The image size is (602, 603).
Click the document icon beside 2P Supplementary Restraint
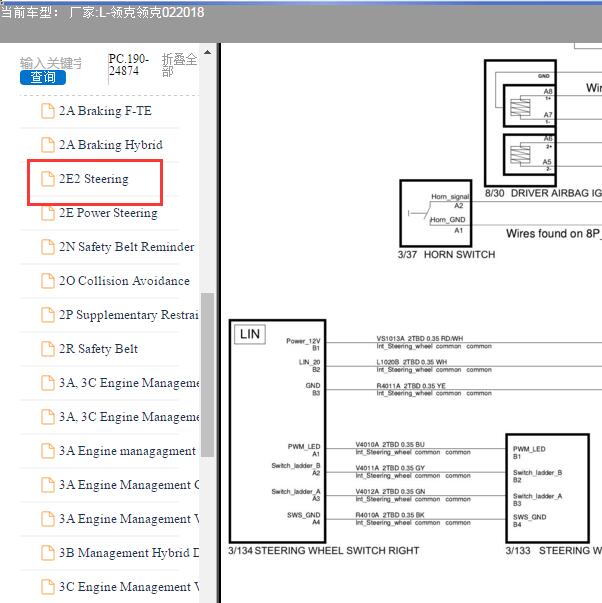[x=48, y=315]
